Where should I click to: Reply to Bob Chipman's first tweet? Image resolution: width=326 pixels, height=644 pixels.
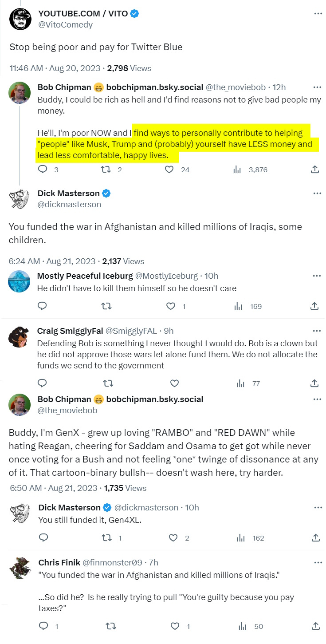pyautogui.click(x=43, y=169)
